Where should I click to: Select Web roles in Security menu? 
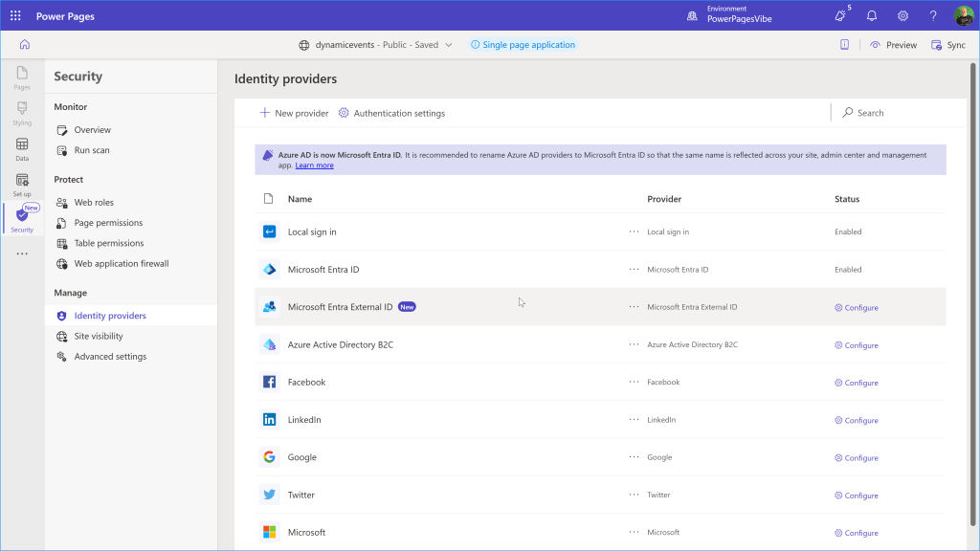(94, 203)
